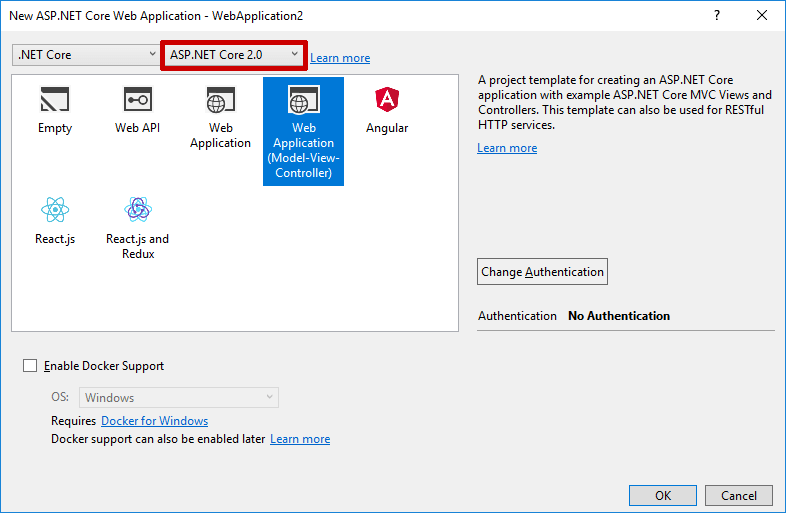Follow the Docker for Windows link
786x513 pixels.
point(154,421)
